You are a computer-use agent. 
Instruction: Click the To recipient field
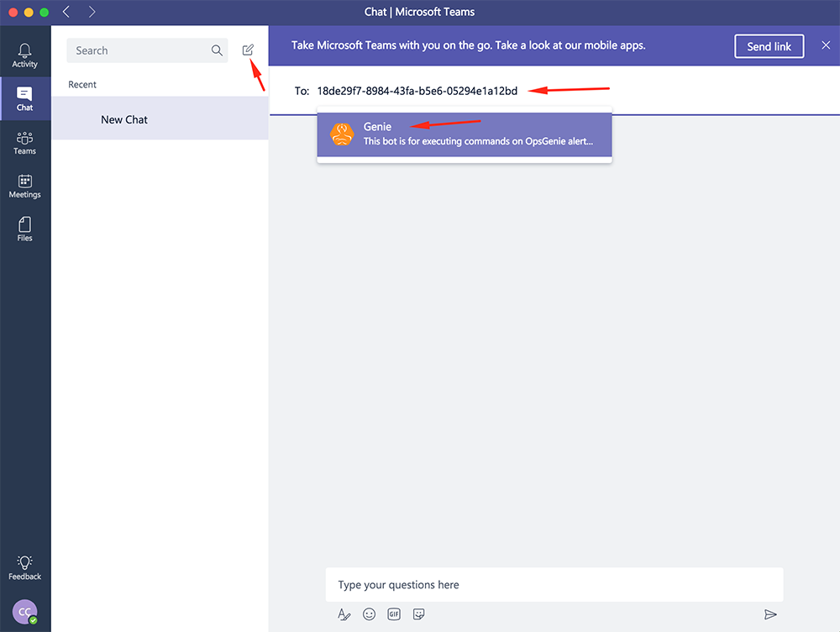pyautogui.click(x=417, y=91)
